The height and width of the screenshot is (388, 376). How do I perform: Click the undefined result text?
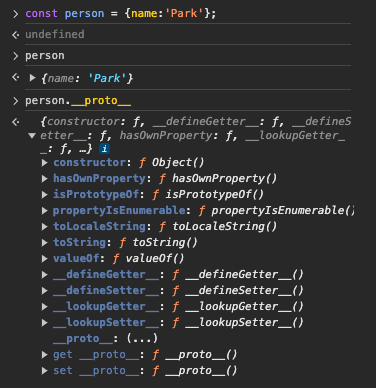(x=55, y=34)
